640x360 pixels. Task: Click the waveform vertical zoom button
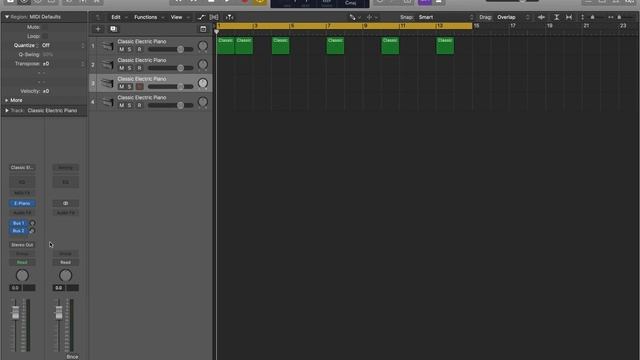[x=541, y=17]
